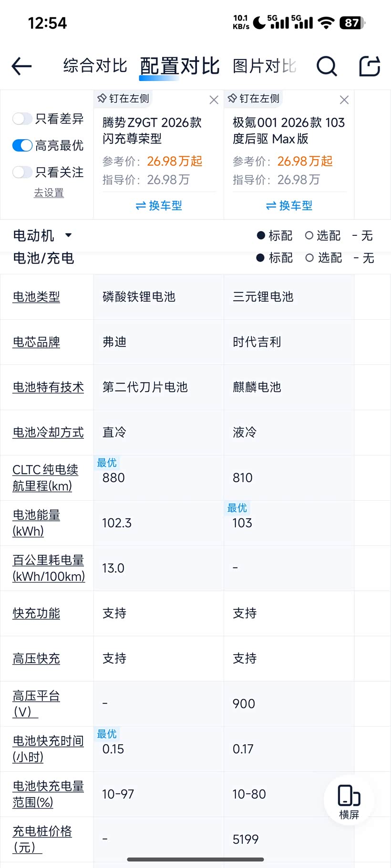Pin 腾势Z9GT column to left
The width and height of the screenshot is (391, 868).
[x=123, y=99]
